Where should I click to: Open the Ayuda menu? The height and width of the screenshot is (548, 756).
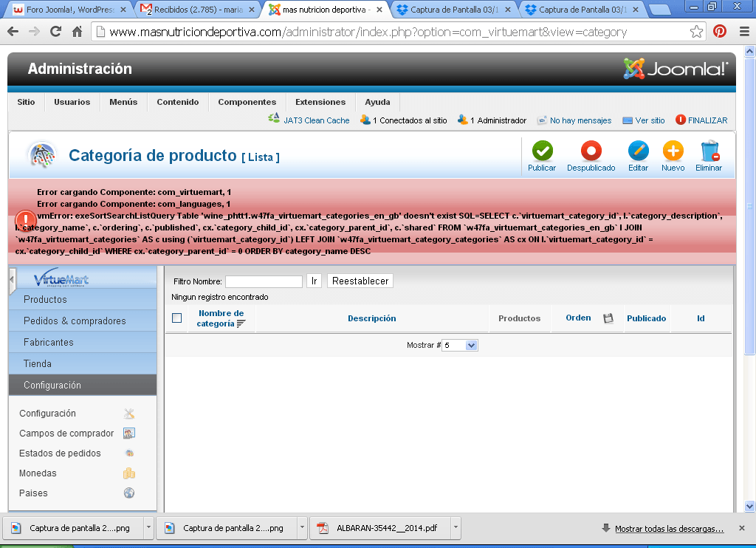pyautogui.click(x=377, y=102)
